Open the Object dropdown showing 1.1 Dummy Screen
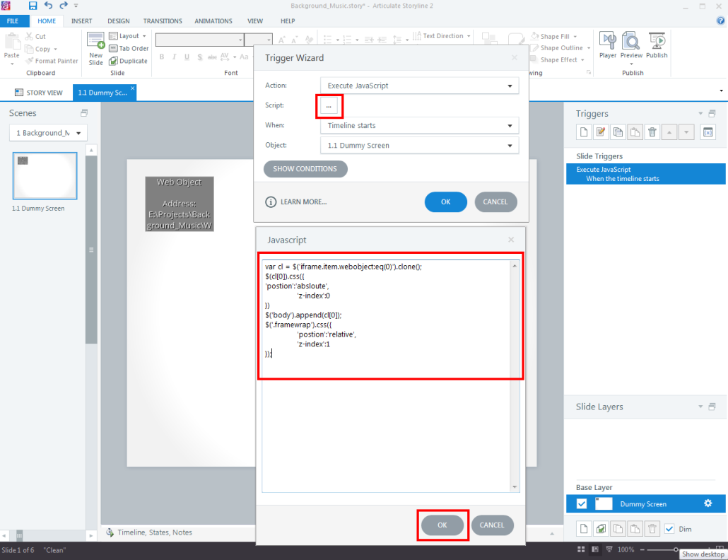The image size is (728, 560). (x=419, y=146)
